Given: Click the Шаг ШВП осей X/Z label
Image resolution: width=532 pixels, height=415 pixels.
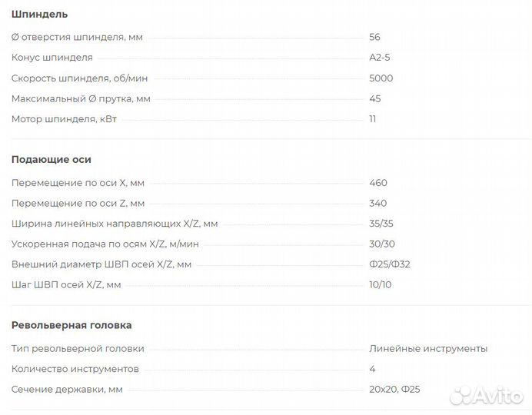Looking at the screenshot, I should coord(66,285).
